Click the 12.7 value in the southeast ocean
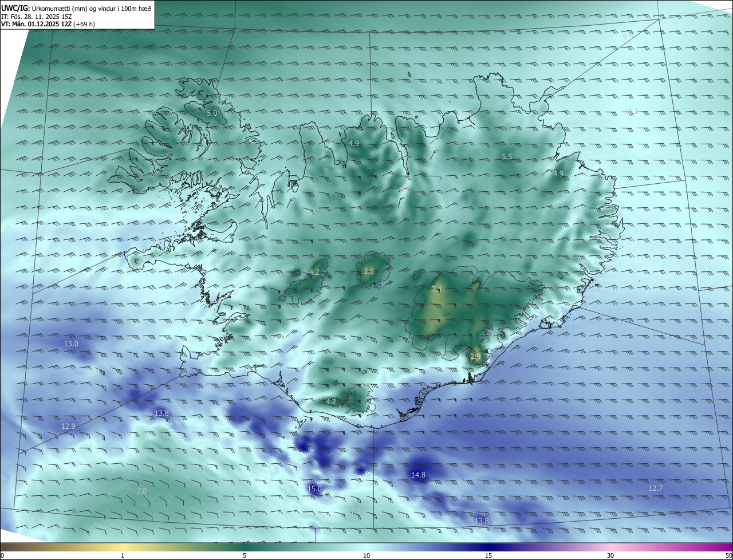This screenshot has width=733, height=560. (656, 488)
